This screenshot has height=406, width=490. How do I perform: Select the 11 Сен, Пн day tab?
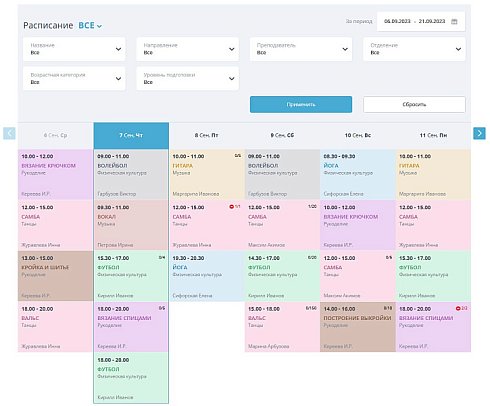point(433,135)
